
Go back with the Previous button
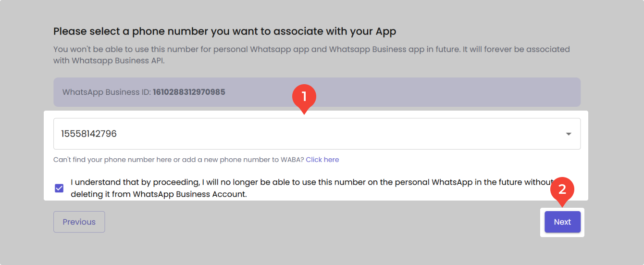pos(79,222)
